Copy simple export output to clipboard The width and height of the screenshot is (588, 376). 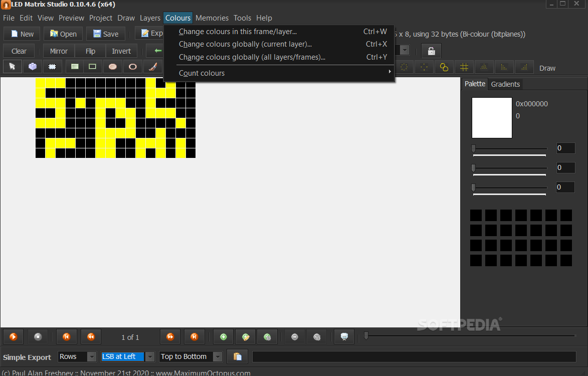coord(238,356)
